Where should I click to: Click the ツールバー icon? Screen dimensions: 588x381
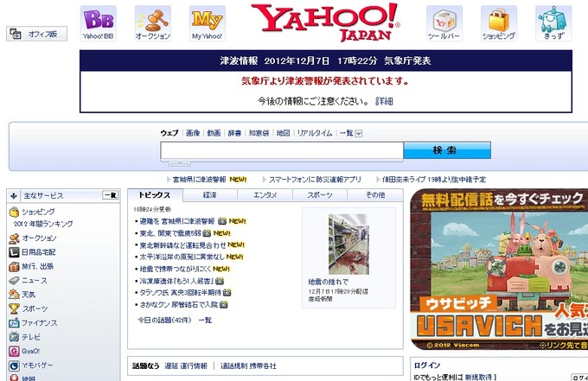click(x=444, y=23)
